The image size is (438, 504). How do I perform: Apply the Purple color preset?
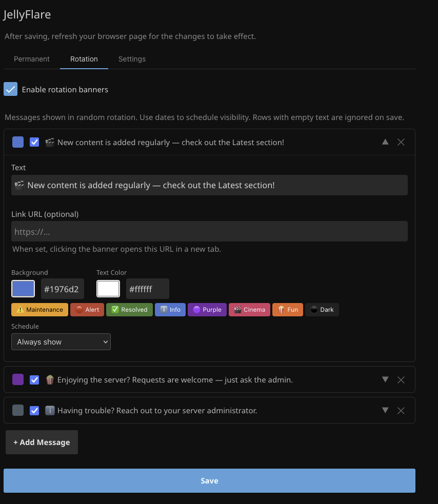point(207,310)
